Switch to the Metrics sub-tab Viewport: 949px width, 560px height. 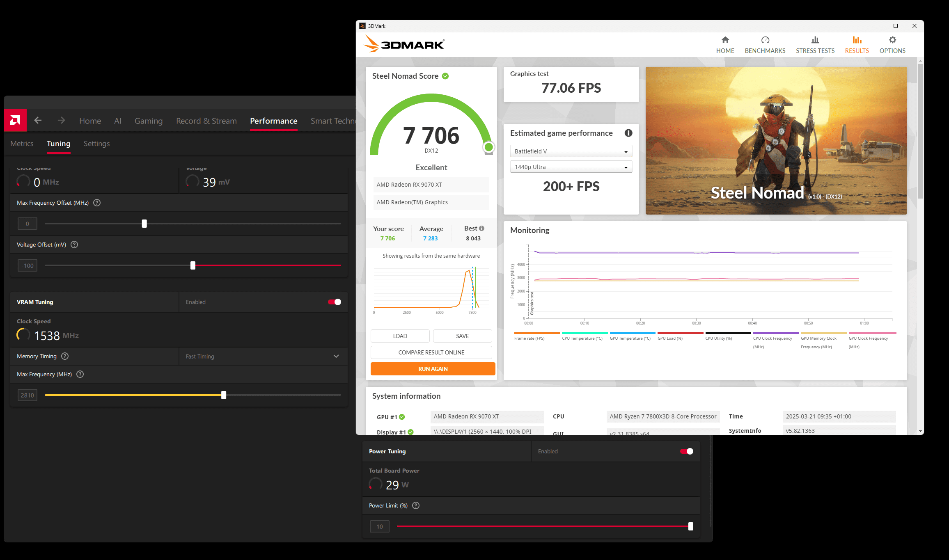pyautogui.click(x=22, y=144)
